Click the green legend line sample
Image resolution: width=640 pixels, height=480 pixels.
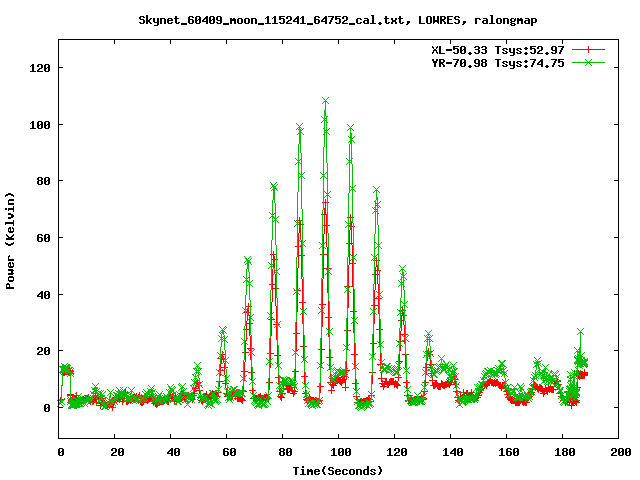pyautogui.click(x=588, y=62)
